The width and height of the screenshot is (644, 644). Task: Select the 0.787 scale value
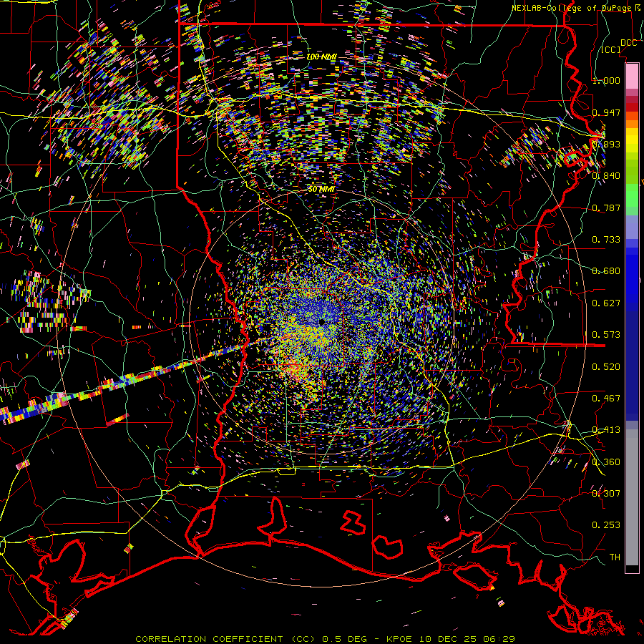(606, 208)
